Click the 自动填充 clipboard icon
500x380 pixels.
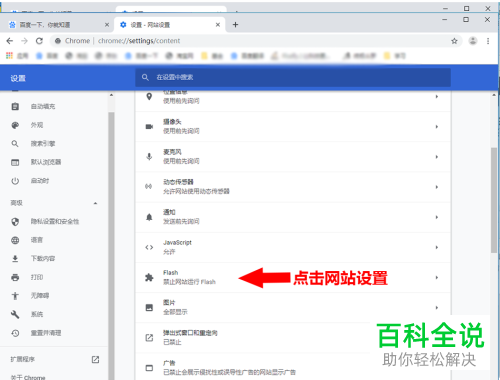point(15,107)
